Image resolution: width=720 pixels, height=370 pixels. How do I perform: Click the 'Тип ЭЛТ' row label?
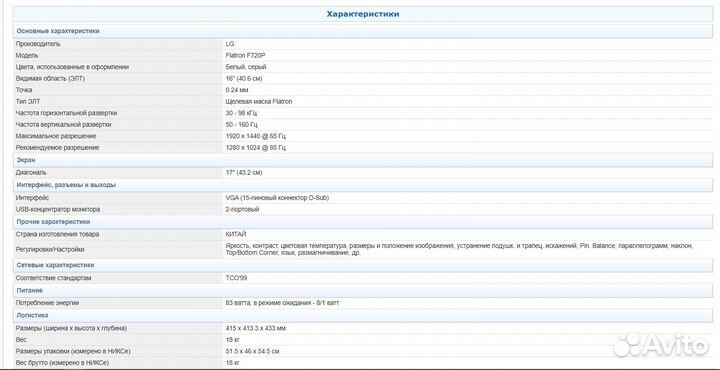coord(28,101)
